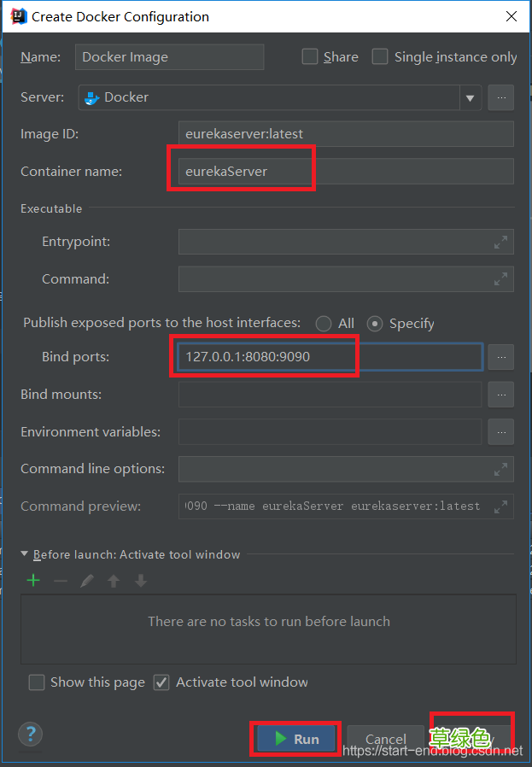Open the Server dropdown arrow

pos(471,98)
